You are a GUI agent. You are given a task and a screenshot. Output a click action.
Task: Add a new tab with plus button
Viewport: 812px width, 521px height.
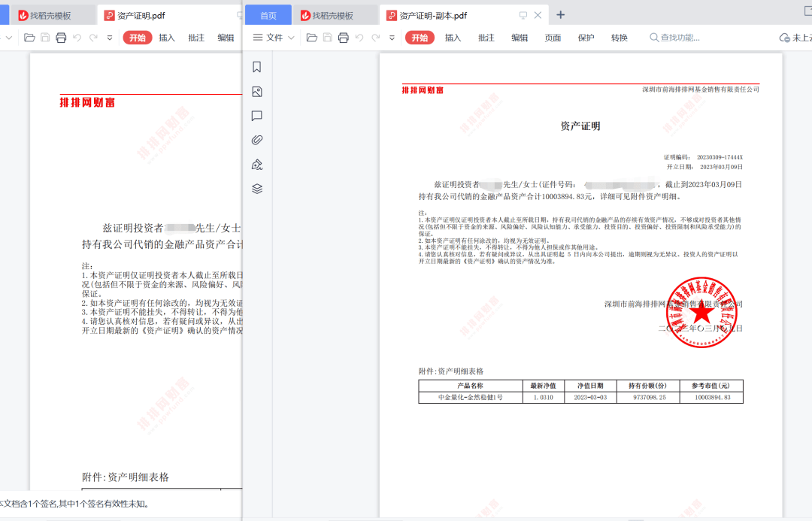point(560,15)
